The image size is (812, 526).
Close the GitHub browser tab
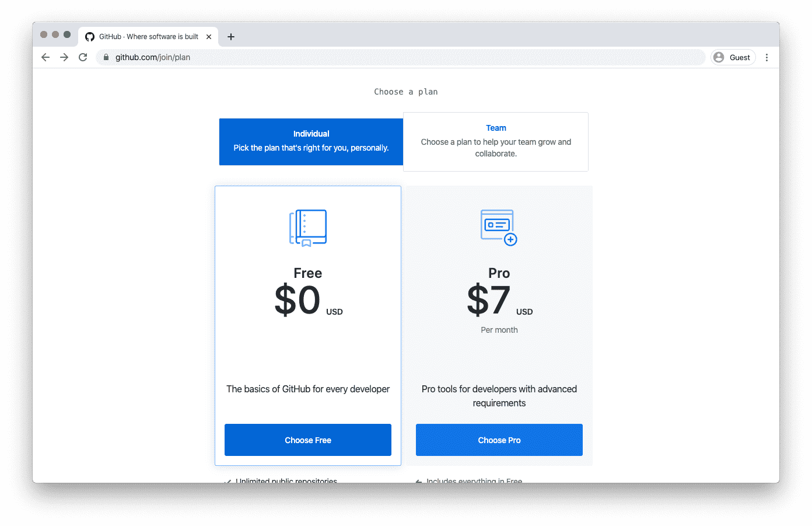coord(209,37)
